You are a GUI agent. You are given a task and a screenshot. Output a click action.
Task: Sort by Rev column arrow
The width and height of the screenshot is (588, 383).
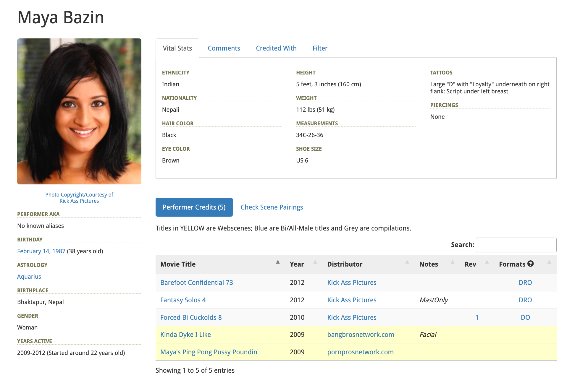click(487, 262)
